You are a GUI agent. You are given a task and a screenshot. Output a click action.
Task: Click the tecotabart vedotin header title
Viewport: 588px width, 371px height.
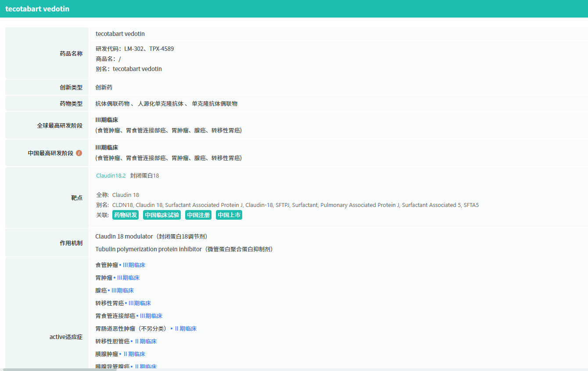[x=37, y=9]
